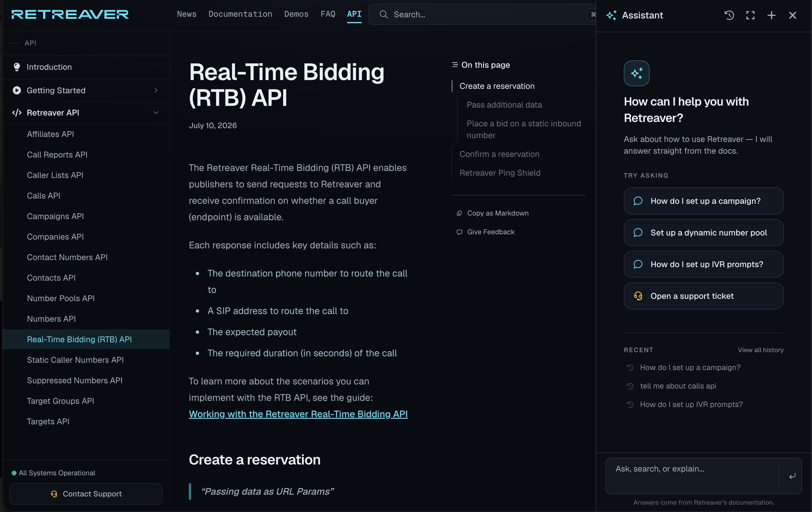Click All Systems Operational status text

point(57,473)
